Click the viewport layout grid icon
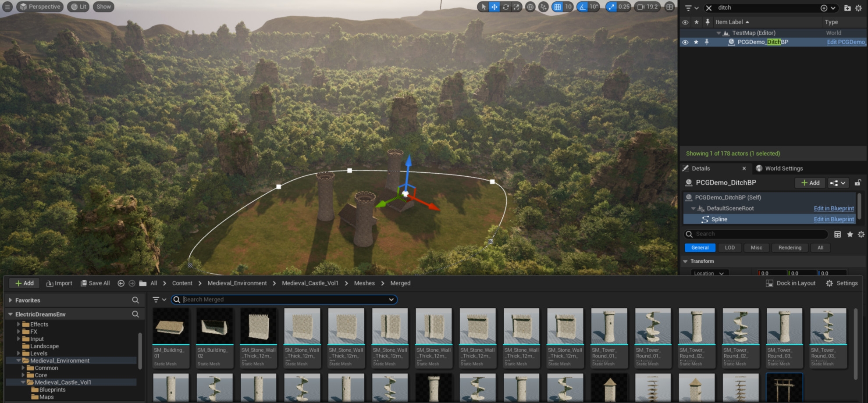The width and height of the screenshot is (868, 403). click(x=669, y=7)
